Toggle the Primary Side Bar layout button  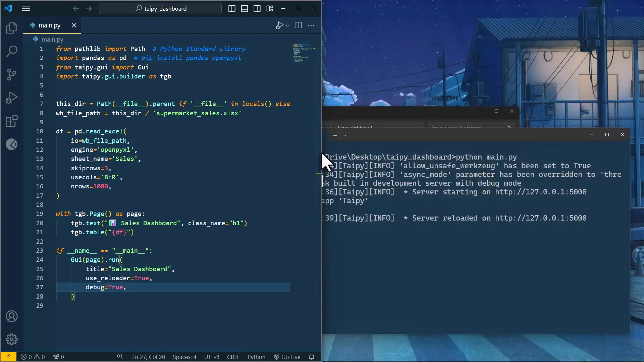[232, 9]
